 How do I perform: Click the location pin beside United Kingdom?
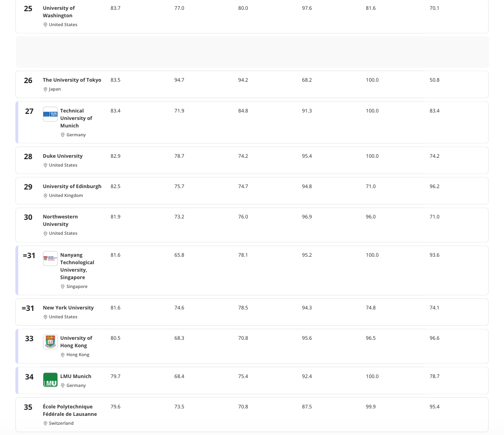45,196
